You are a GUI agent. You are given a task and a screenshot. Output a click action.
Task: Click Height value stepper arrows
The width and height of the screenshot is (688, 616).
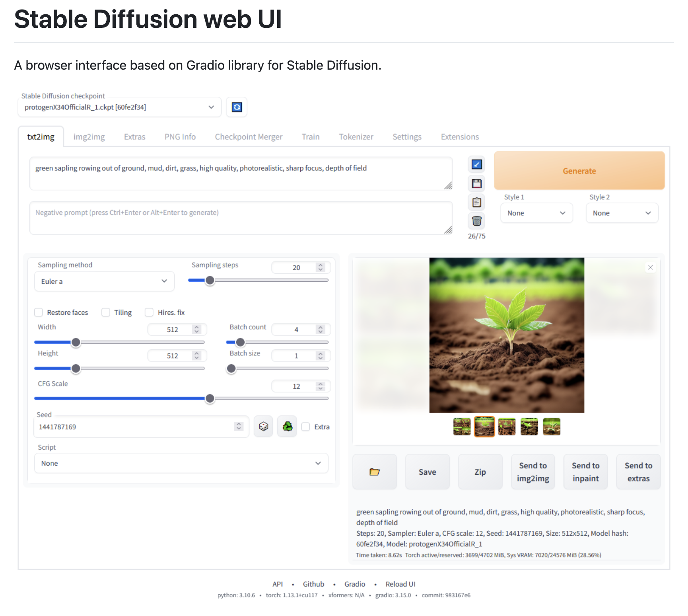point(196,356)
